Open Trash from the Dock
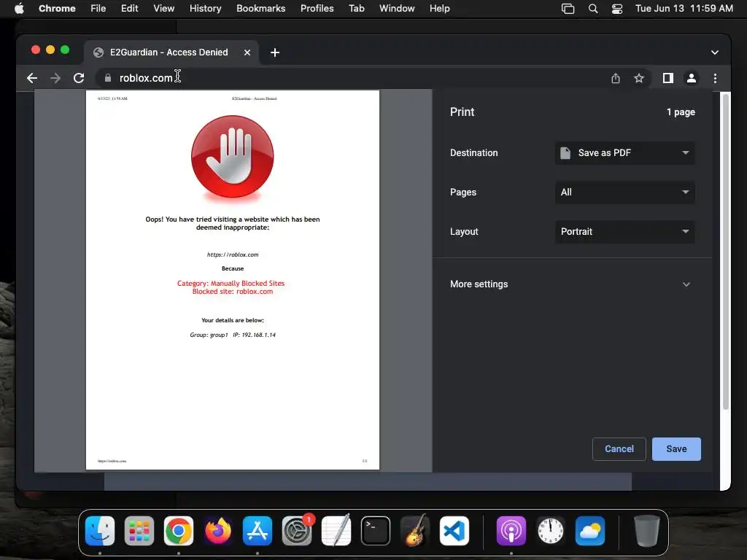This screenshot has width=747, height=560. click(x=647, y=531)
